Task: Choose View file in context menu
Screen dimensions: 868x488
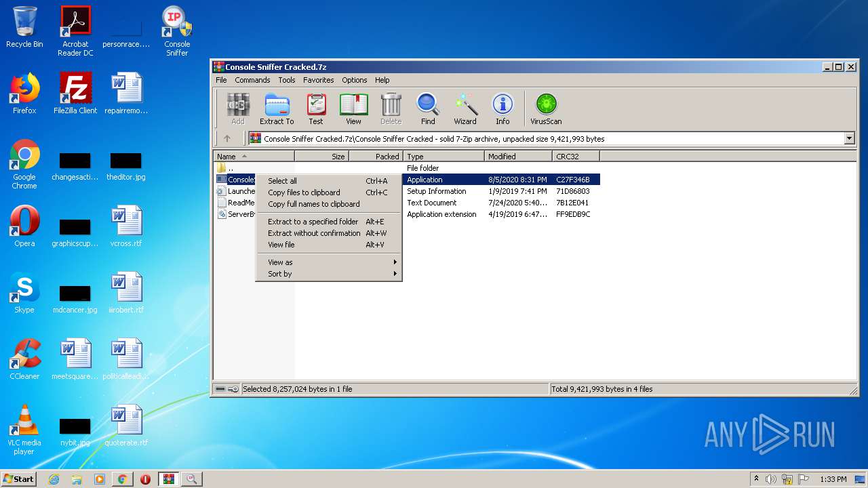Action: 330,245
